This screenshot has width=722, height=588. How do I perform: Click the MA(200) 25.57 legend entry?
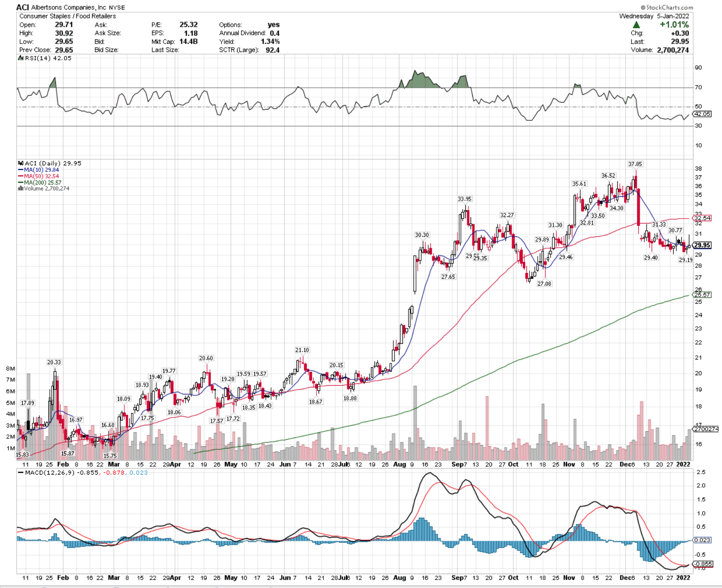tap(43, 182)
